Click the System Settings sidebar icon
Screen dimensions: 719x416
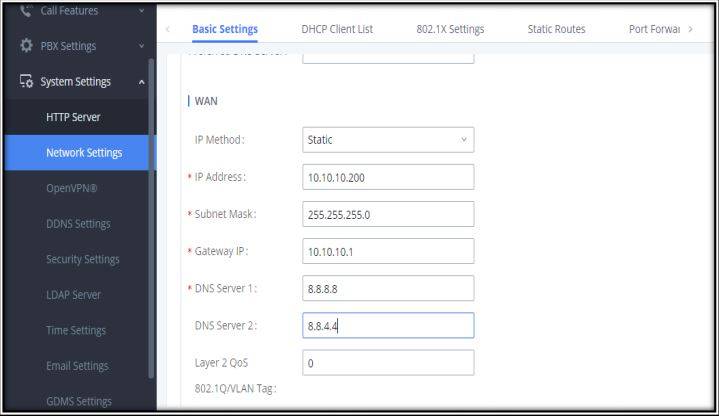tap(26, 82)
